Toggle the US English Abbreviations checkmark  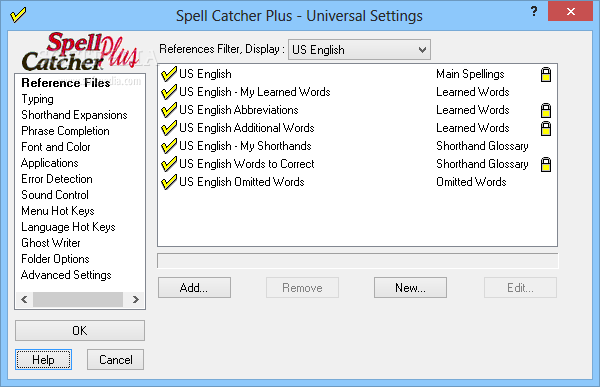169,109
